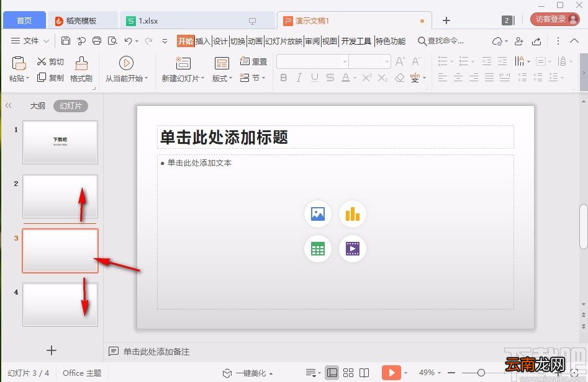Insert chart via placeholder chart icon
This screenshot has height=382, width=588.
pyautogui.click(x=353, y=214)
